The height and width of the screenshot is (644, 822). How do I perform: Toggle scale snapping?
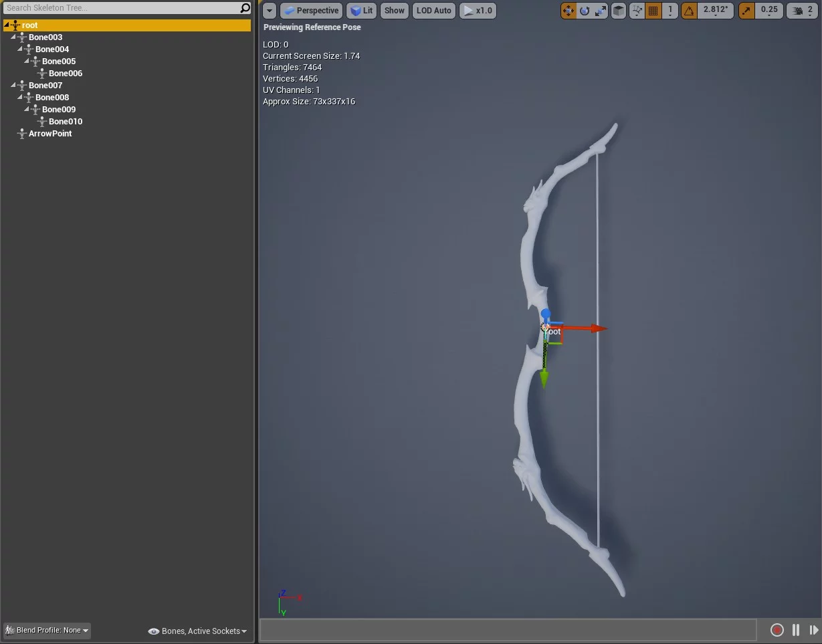[746, 11]
